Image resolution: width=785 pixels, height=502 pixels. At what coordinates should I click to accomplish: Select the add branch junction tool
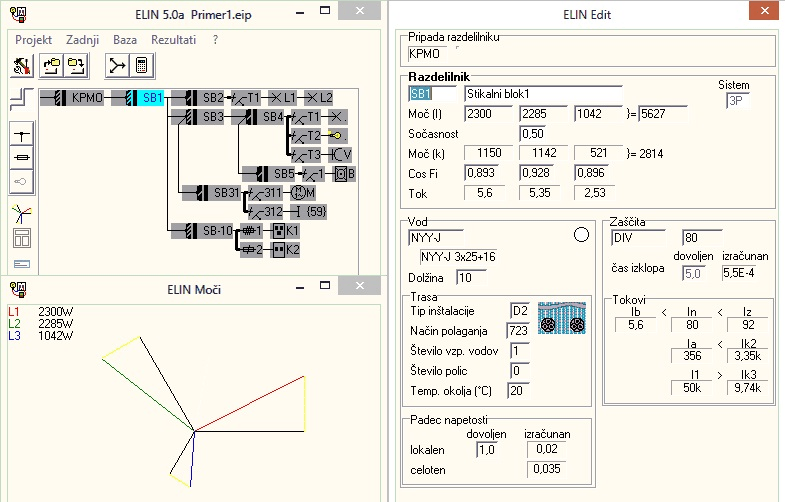coord(22,134)
